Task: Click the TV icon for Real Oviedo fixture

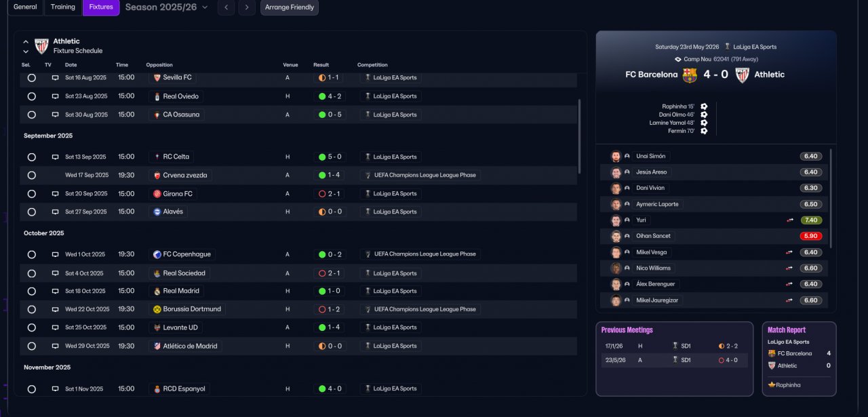Action: [55, 96]
